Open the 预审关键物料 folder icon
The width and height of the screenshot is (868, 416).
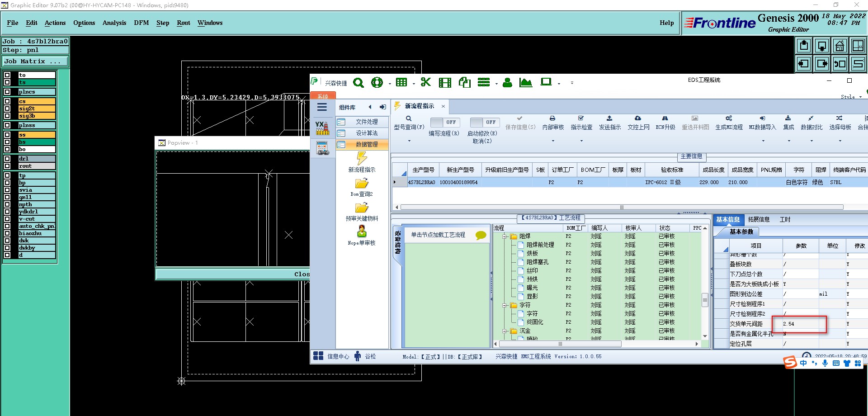(362, 208)
